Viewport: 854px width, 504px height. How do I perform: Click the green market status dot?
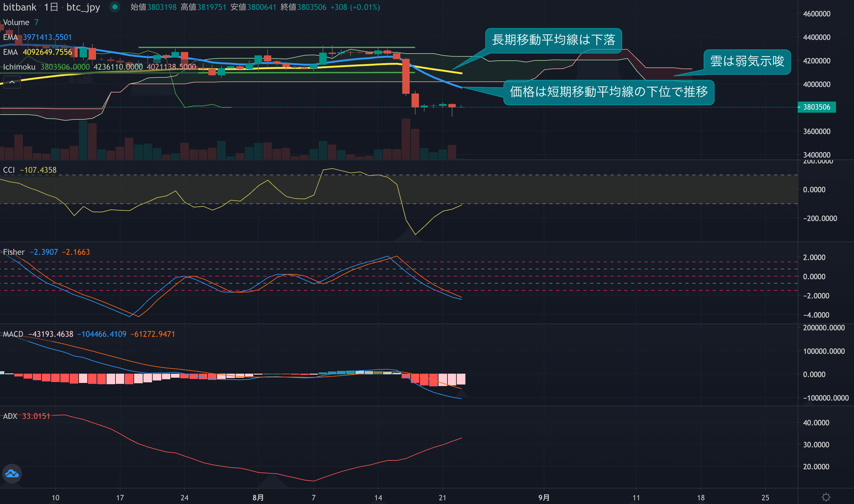coord(115,7)
